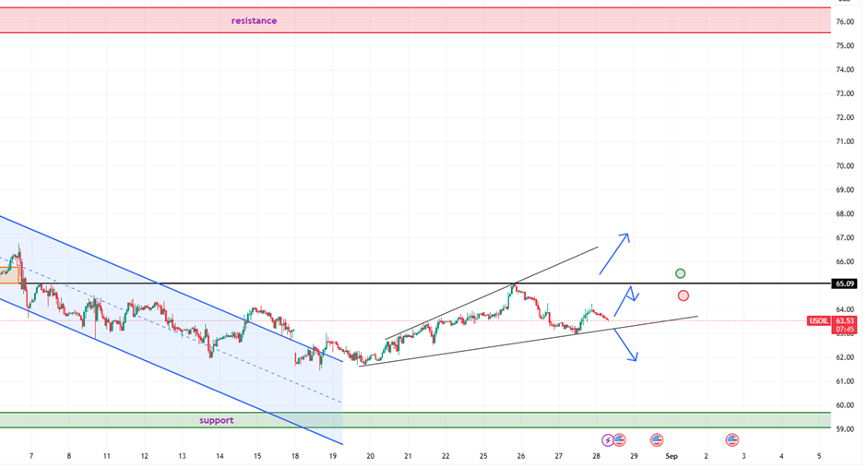Click the 07:45 bar countdown label
The width and height of the screenshot is (868, 470).
click(x=844, y=330)
